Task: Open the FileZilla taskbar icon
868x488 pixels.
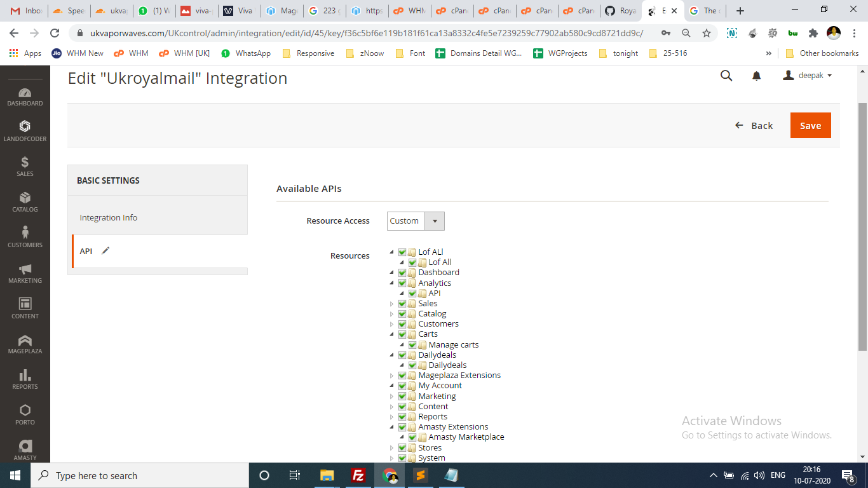Action: (358, 475)
